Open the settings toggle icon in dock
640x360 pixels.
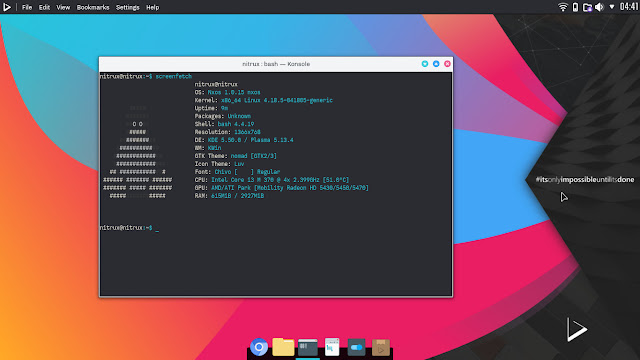click(x=356, y=347)
